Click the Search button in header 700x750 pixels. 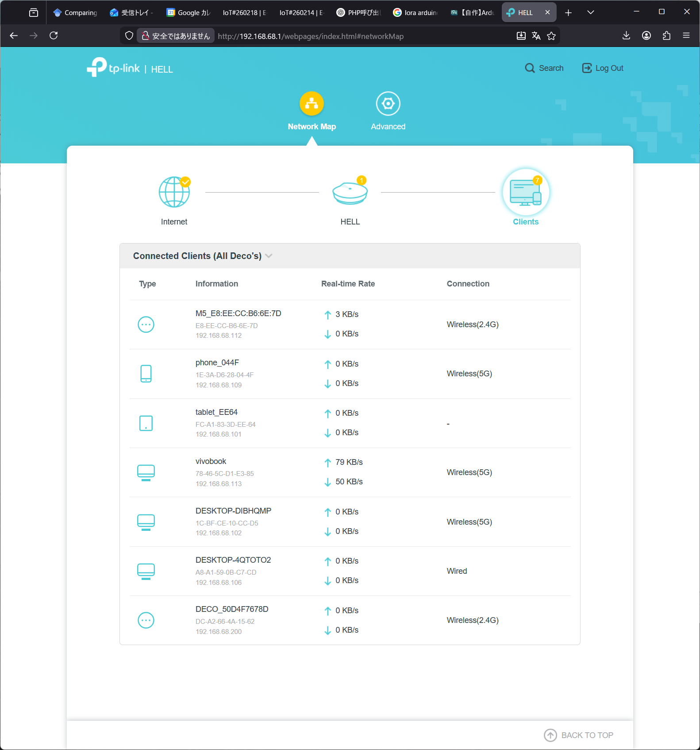(x=544, y=68)
